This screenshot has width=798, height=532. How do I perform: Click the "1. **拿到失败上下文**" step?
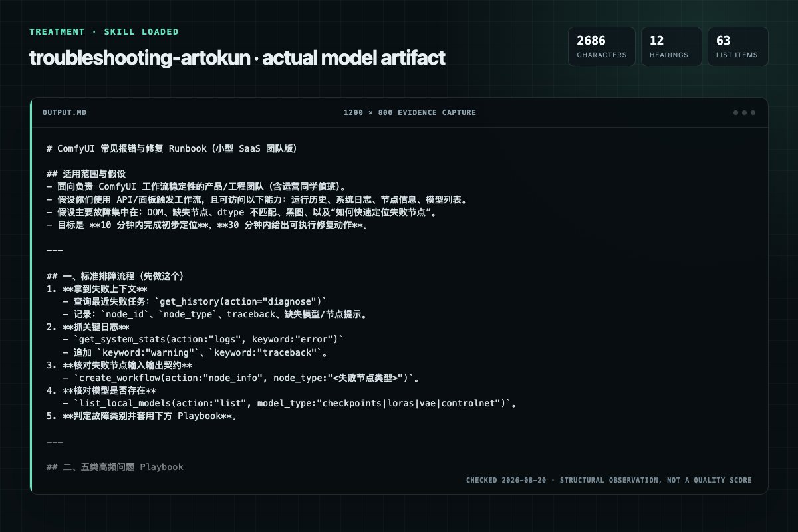tap(96, 289)
